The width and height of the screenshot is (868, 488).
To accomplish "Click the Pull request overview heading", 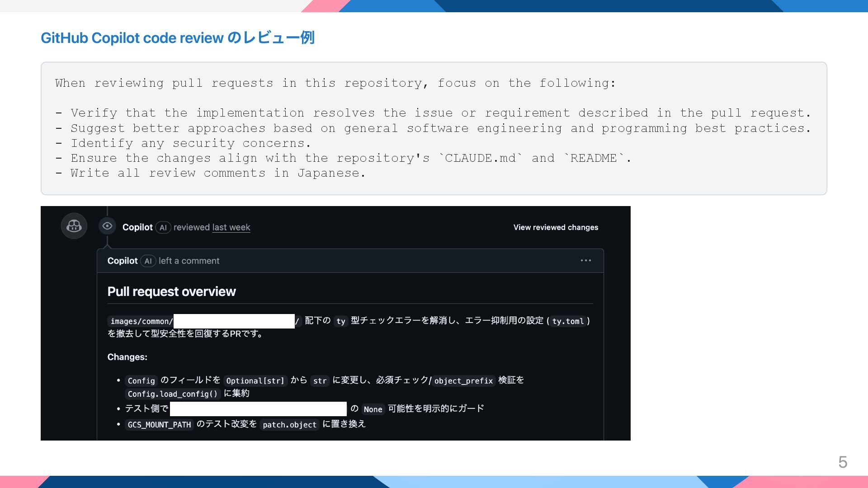I will [171, 291].
